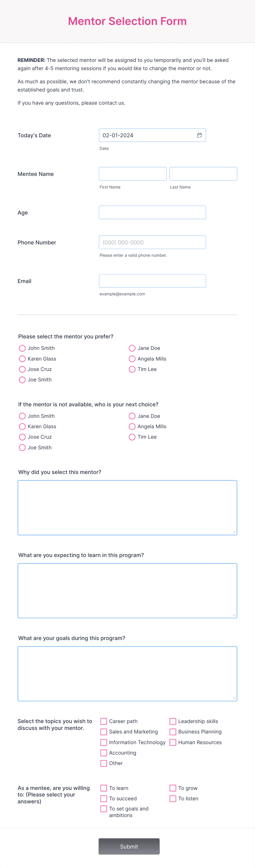Check To set goals and ambitions

coord(104,808)
